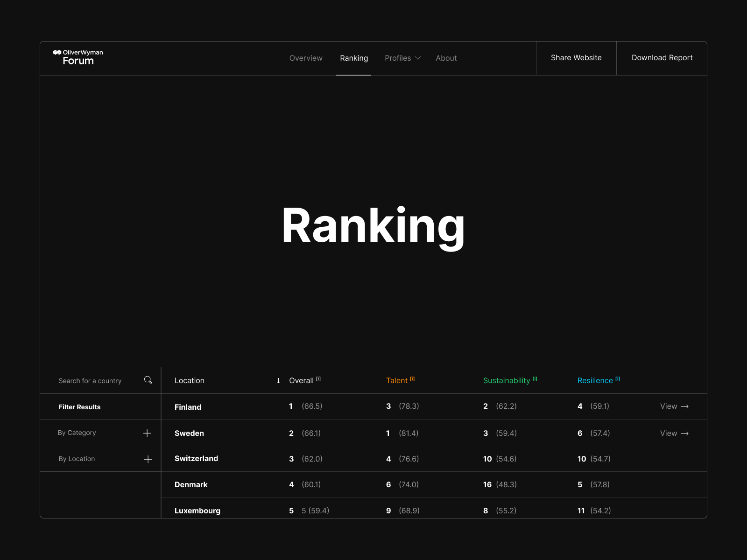Click the search magnifier icon
The image size is (747, 560).
click(x=148, y=380)
